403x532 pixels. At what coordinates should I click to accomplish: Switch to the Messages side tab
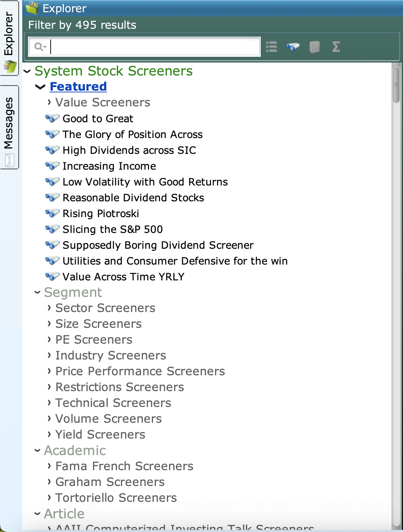pos(9,127)
